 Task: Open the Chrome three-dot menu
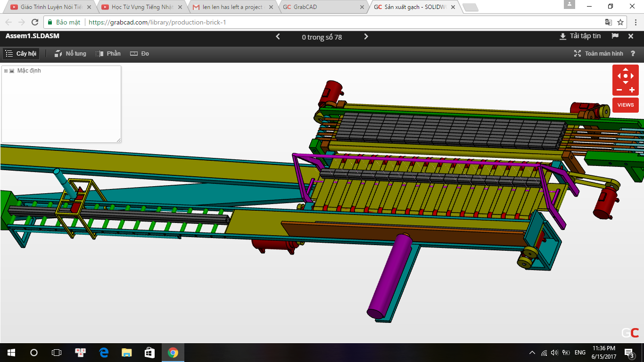click(x=635, y=22)
